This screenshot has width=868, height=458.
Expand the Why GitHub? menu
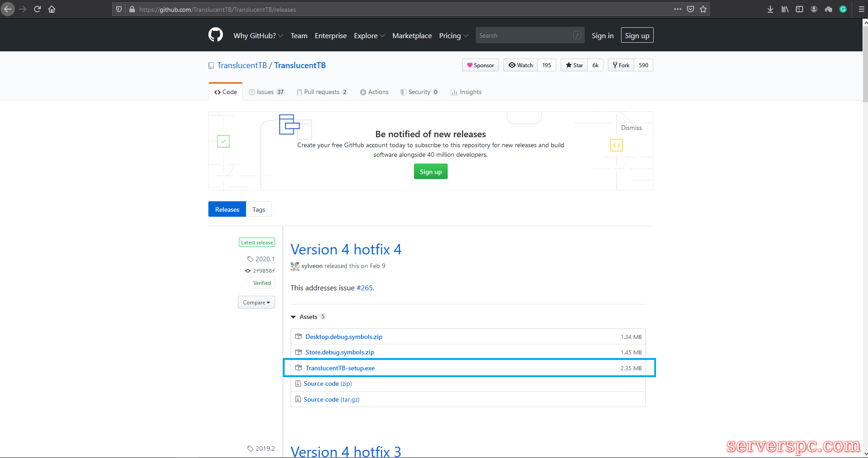click(258, 35)
